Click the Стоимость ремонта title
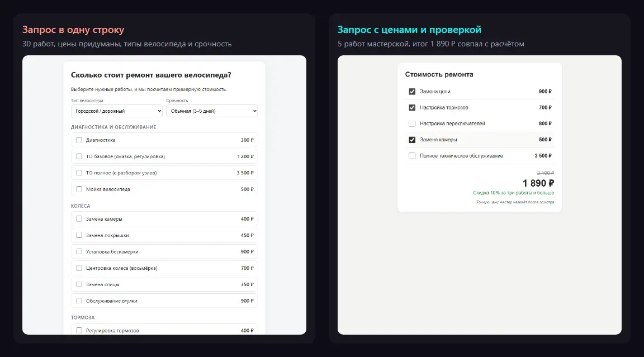 (x=439, y=74)
